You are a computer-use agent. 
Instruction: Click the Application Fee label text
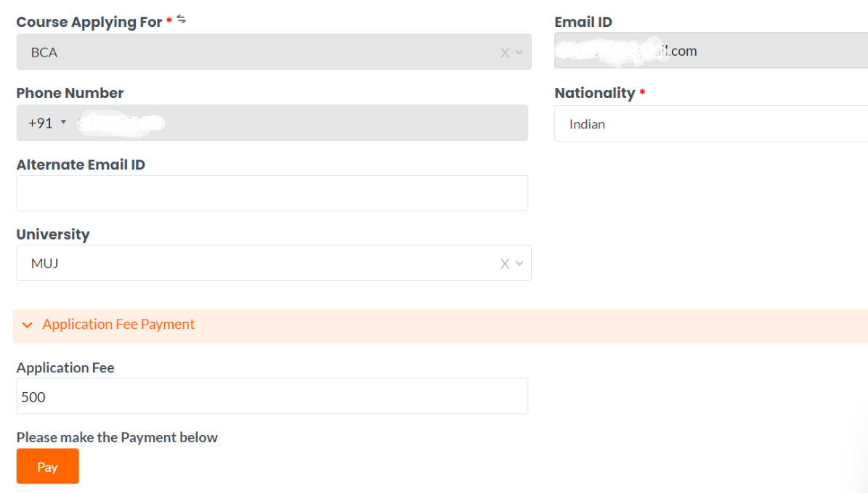[x=65, y=367]
